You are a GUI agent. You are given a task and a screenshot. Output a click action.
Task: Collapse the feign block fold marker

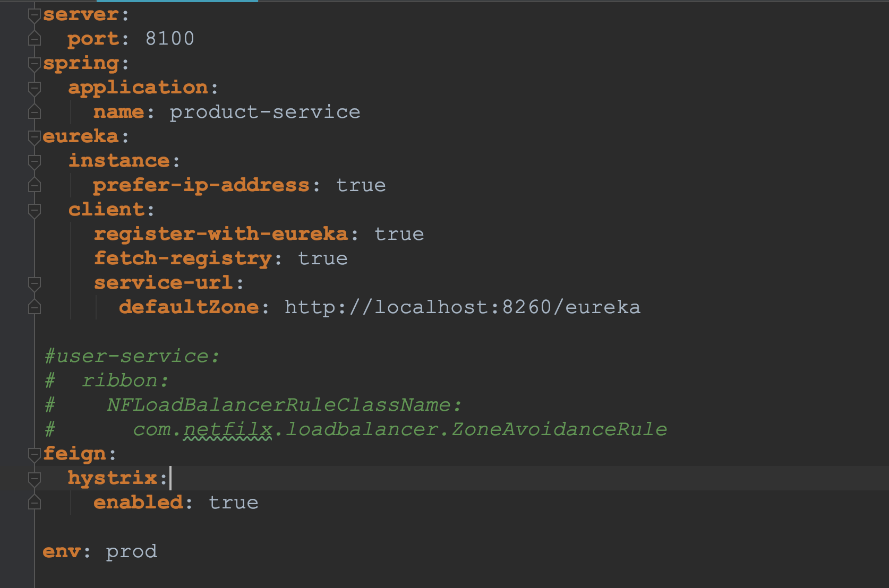coord(35,454)
